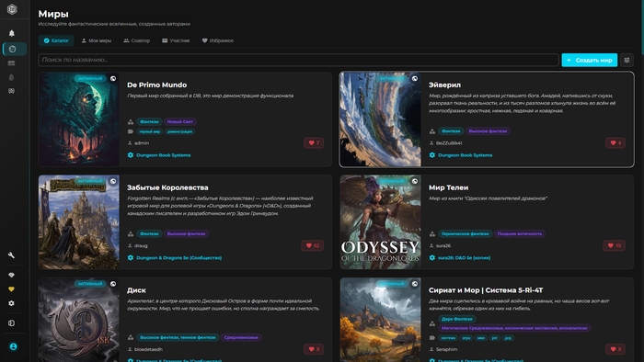
Task: Open the De Primo Mundo title
Action: (x=157, y=85)
